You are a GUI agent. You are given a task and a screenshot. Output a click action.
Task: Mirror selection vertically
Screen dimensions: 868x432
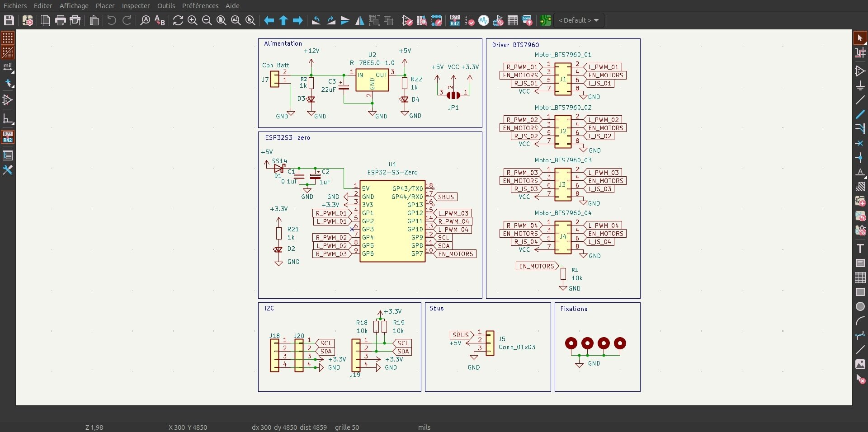(345, 20)
